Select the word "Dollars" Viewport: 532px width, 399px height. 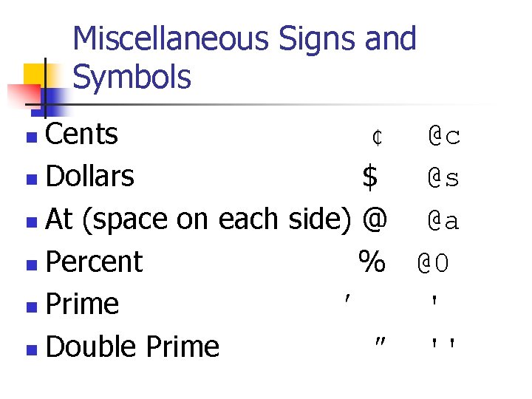[x=89, y=177]
